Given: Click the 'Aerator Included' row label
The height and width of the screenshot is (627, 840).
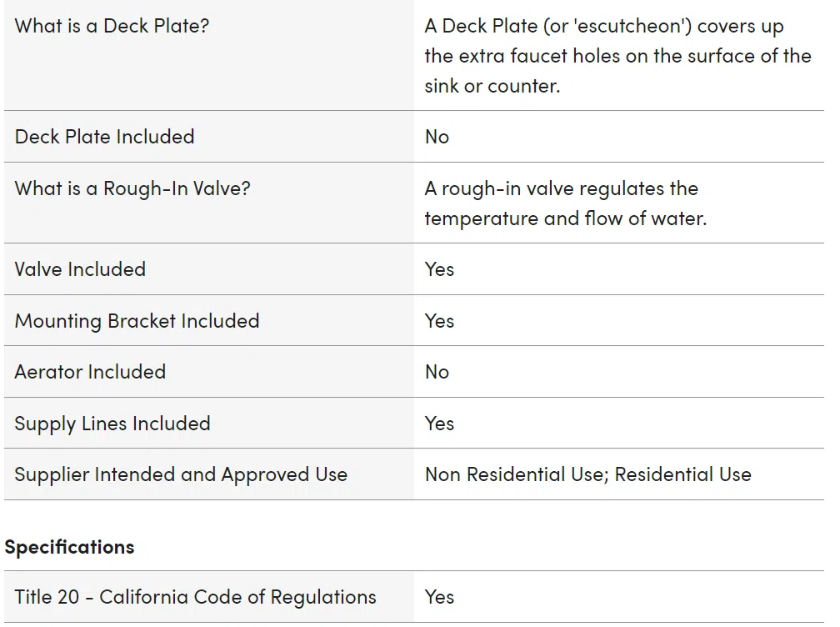Looking at the screenshot, I should coord(90,372).
